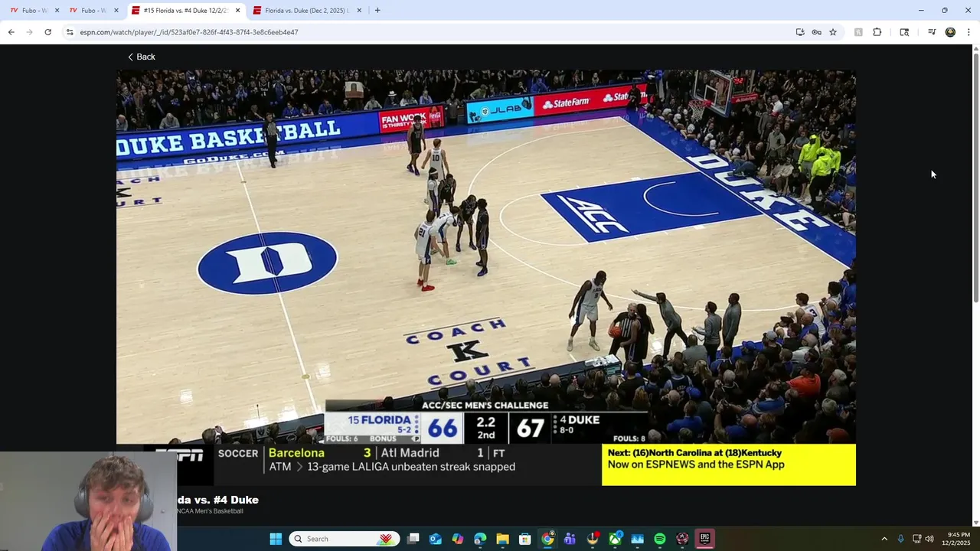Viewport: 980px width, 551px height.
Task: Open the Chrome three-dot menu
Action: 969,32
